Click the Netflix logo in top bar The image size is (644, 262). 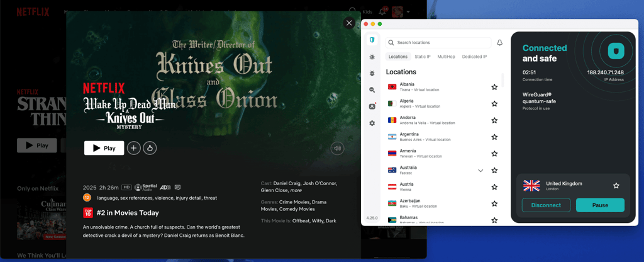(33, 12)
